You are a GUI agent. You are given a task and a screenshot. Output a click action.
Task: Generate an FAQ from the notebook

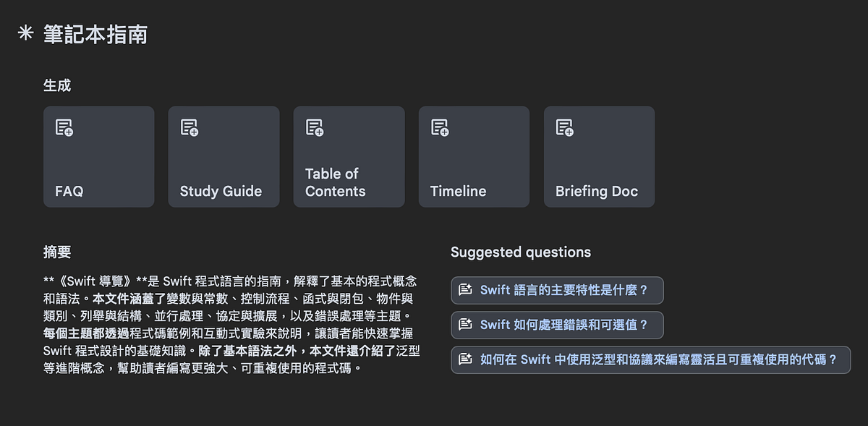(x=98, y=156)
